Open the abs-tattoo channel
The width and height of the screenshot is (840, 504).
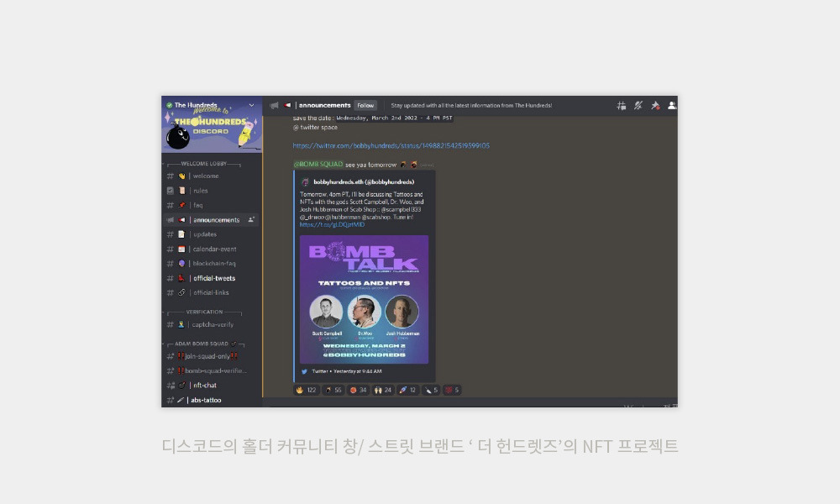[x=211, y=400]
